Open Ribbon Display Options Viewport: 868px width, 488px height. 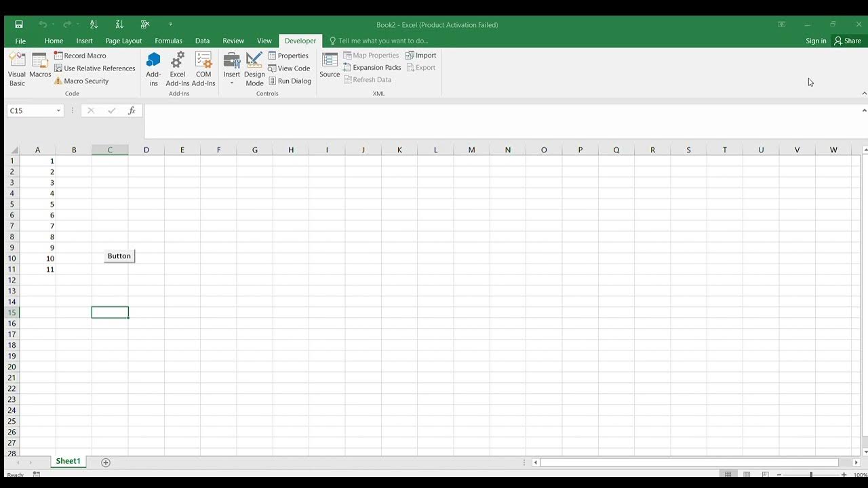coord(781,24)
